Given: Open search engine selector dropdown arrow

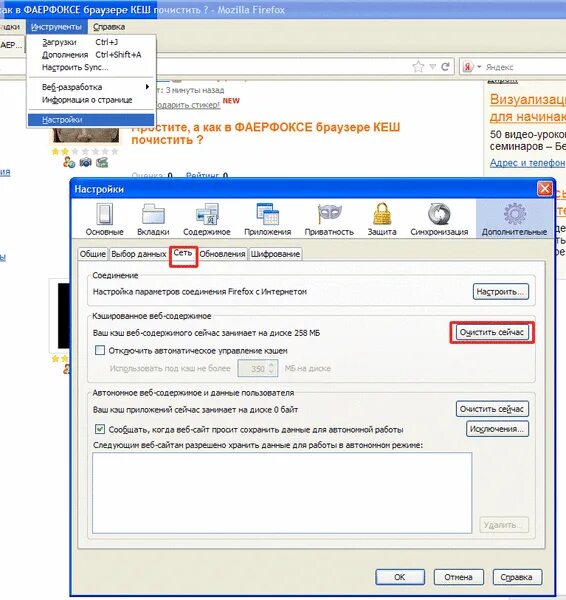Looking at the screenshot, I should 479,67.
